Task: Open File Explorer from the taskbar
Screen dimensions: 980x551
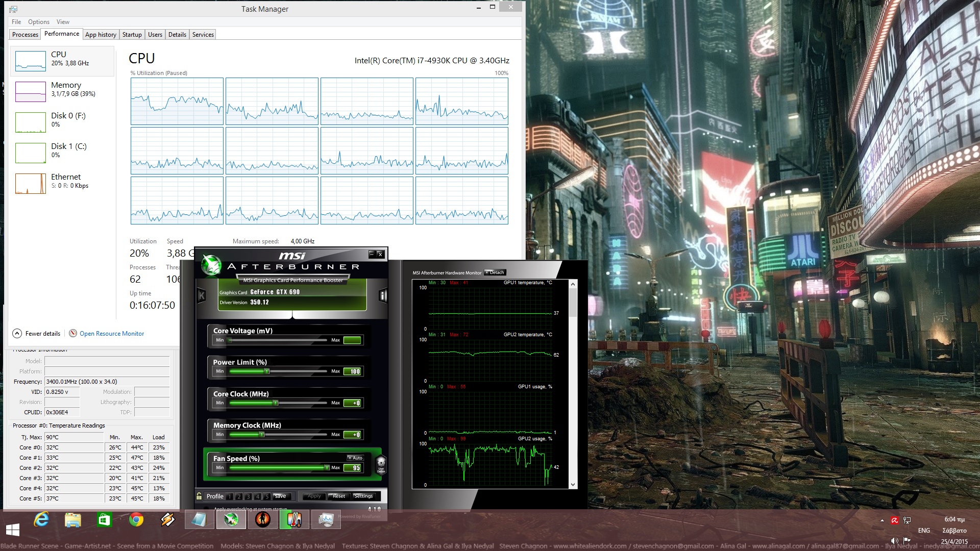Action: coord(73,520)
